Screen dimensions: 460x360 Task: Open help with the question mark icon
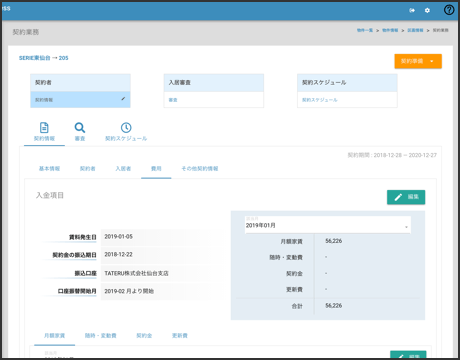pos(449,10)
